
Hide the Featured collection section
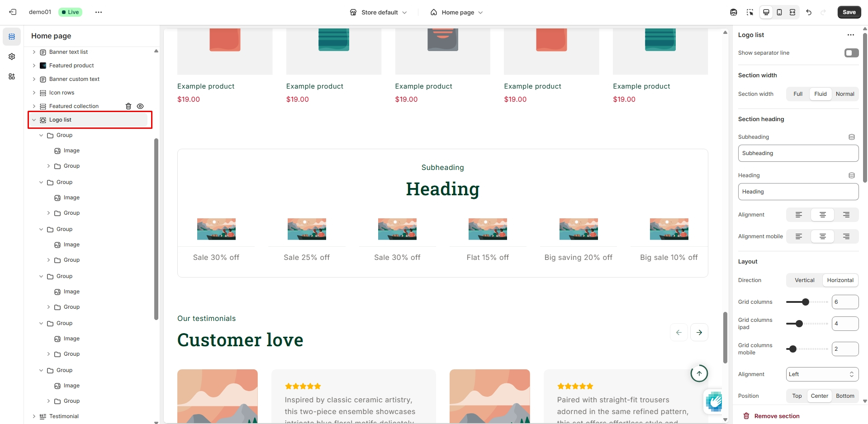[x=140, y=106]
